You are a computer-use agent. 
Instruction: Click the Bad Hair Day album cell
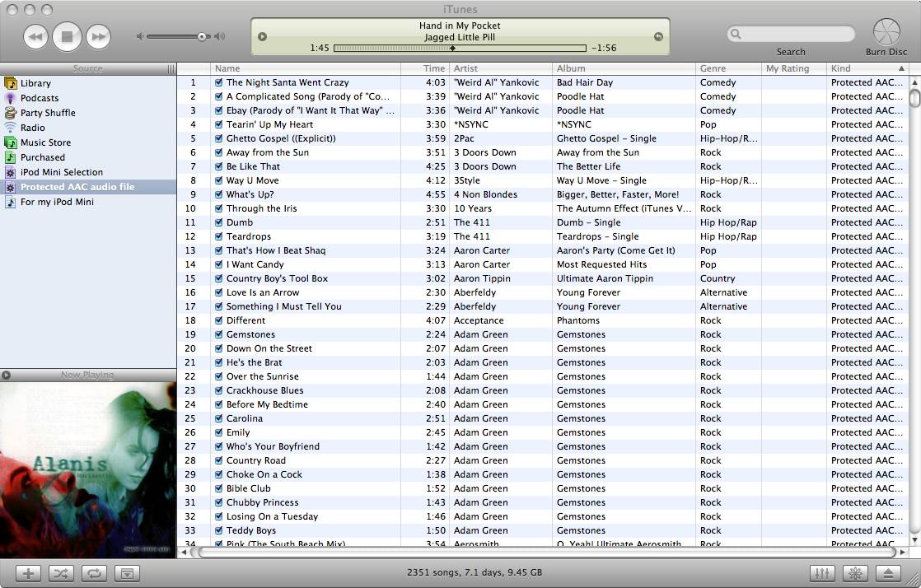(x=584, y=83)
